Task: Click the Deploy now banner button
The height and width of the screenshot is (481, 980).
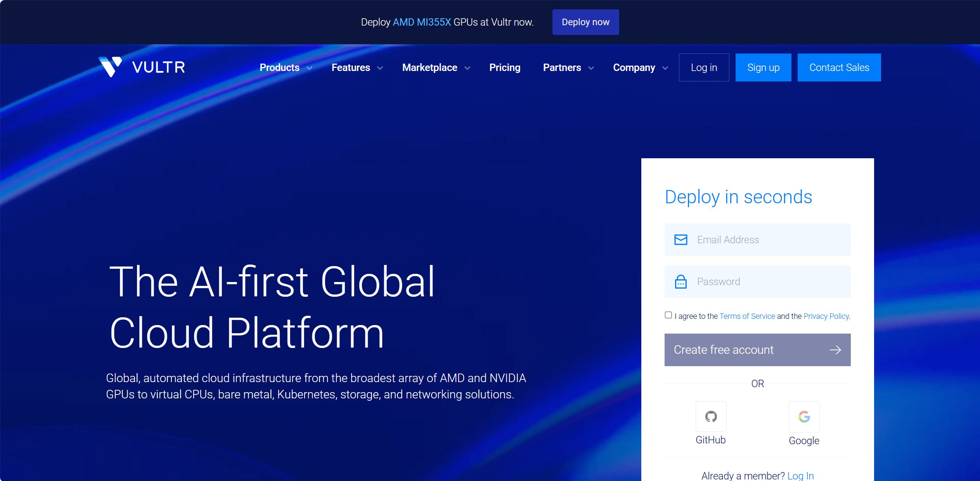Action: 585,22
